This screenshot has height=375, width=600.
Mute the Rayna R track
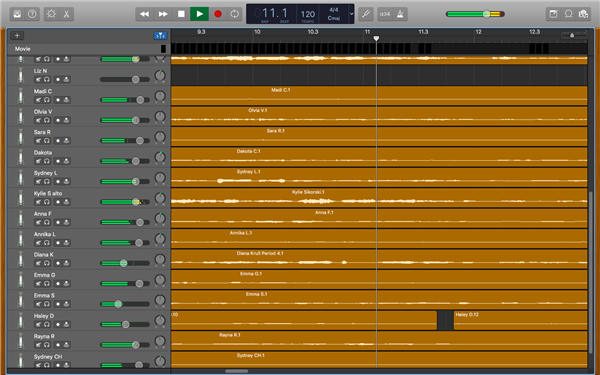pyautogui.click(x=38, y=345)
